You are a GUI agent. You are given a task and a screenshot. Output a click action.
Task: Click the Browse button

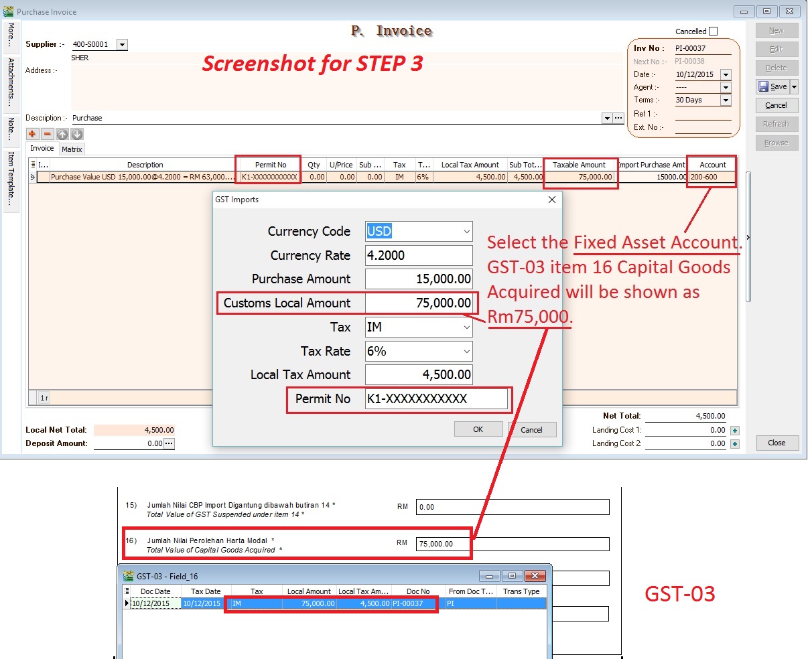pos(776,142)
